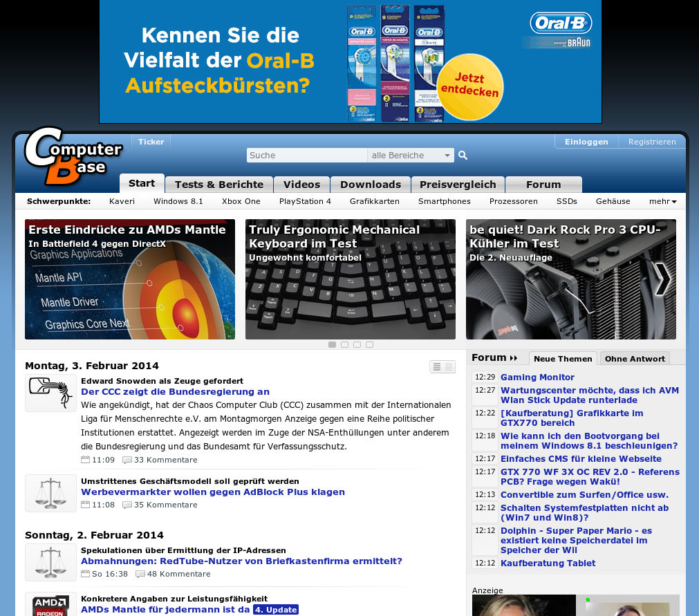This screenshot has width=699, height=616.
Task: Open the hand icon thumbnail of the CCC article
Action: pyautogui.click(x=50, y=393)
